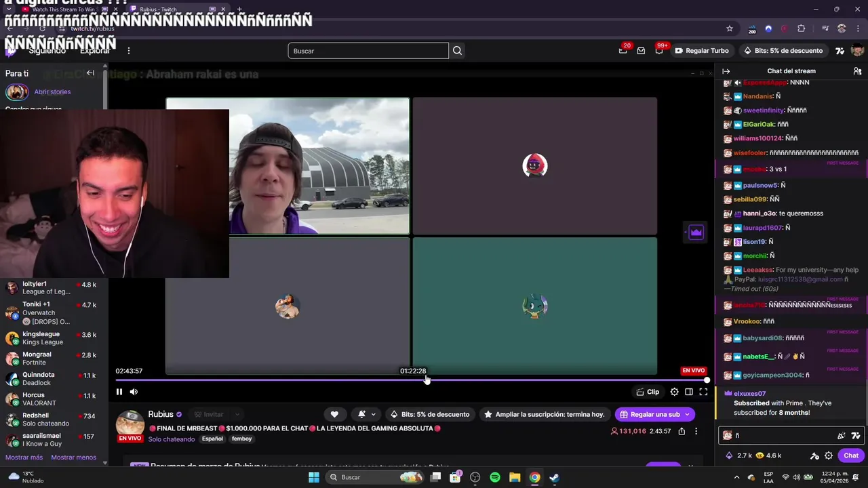The height and width of the screenshot is (488, 868).
Task: Open the Quinndota Deadlock channel
Action: [54, 379]
